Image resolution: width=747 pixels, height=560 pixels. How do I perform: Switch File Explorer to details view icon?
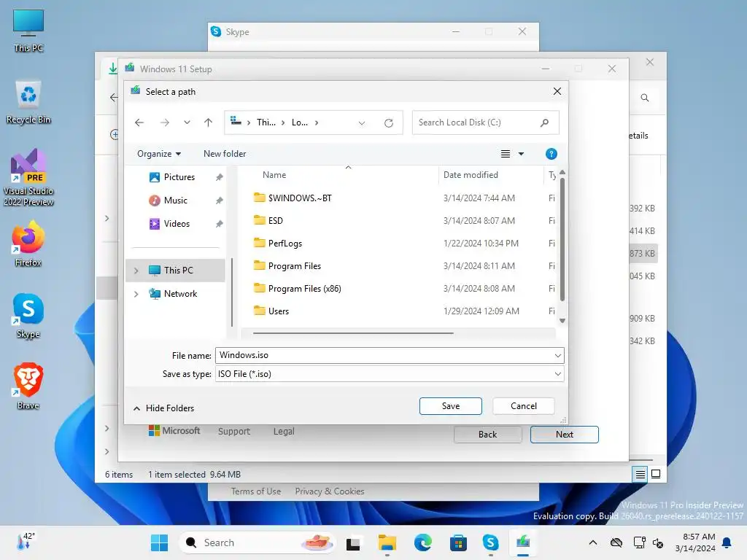point(640,474)
